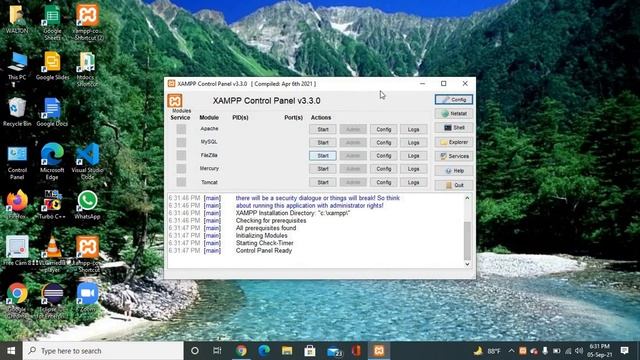The height and width of the screenshot is (360, 640).
Task: Open the Windows Start menu
Action: pyautogui.click(x=11, y=351)
